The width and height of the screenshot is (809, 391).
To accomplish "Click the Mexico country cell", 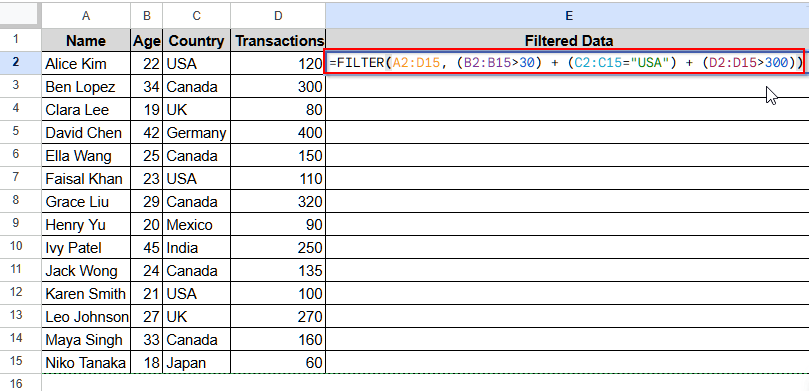I will click(197, 224).
